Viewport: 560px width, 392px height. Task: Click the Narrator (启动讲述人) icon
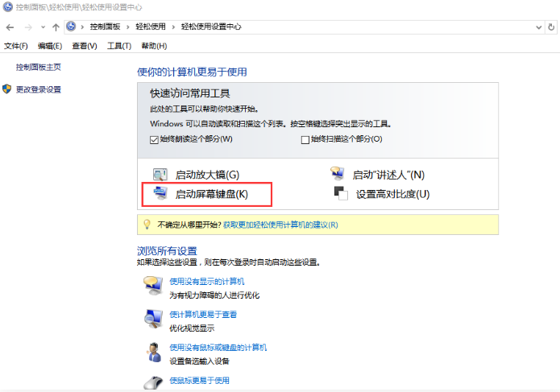[x=338, y=175]
